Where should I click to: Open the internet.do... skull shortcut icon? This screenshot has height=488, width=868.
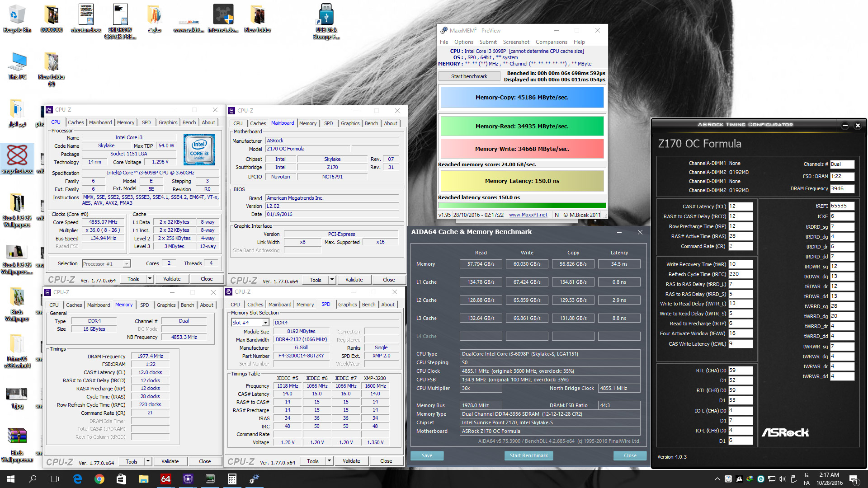(x=223, y=19)
